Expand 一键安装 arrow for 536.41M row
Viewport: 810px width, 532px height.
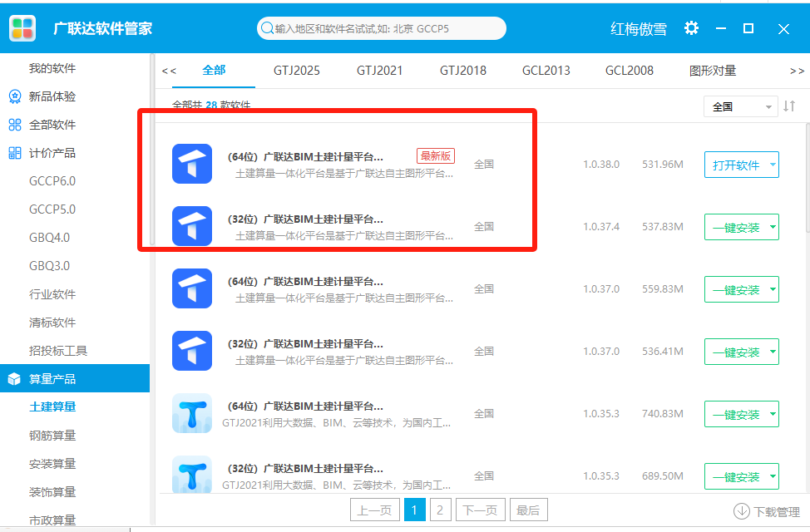pos(773,352)
